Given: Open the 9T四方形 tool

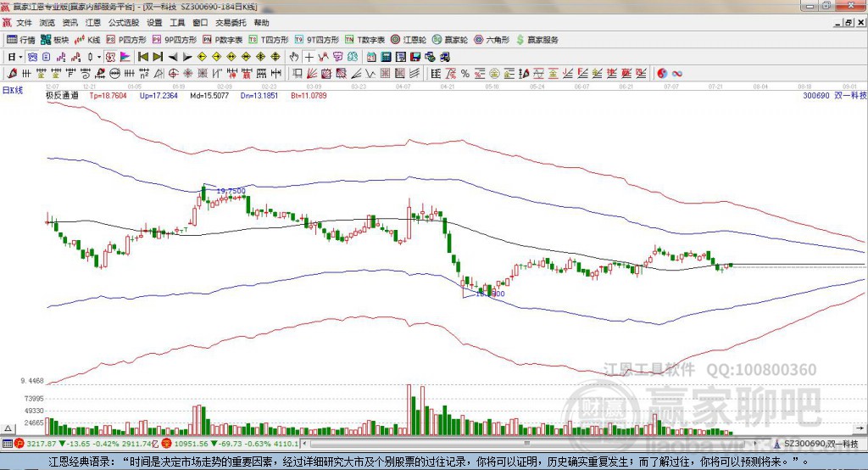Looking at the screenshot, I should click(x=317, y=40).
